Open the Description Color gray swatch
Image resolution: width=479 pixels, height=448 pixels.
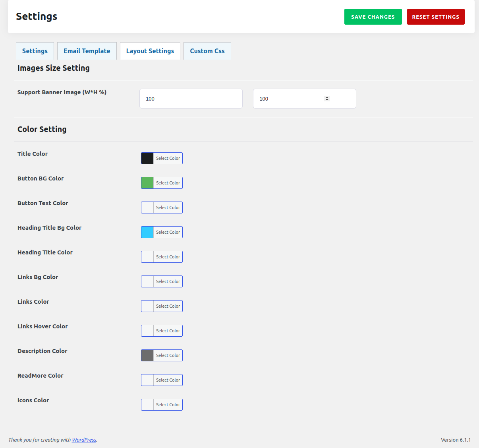(147, 355)
